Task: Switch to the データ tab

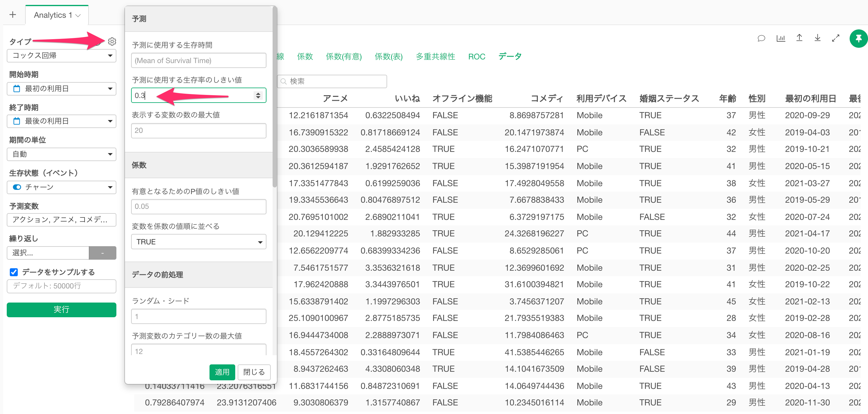Action: (510, 56)
